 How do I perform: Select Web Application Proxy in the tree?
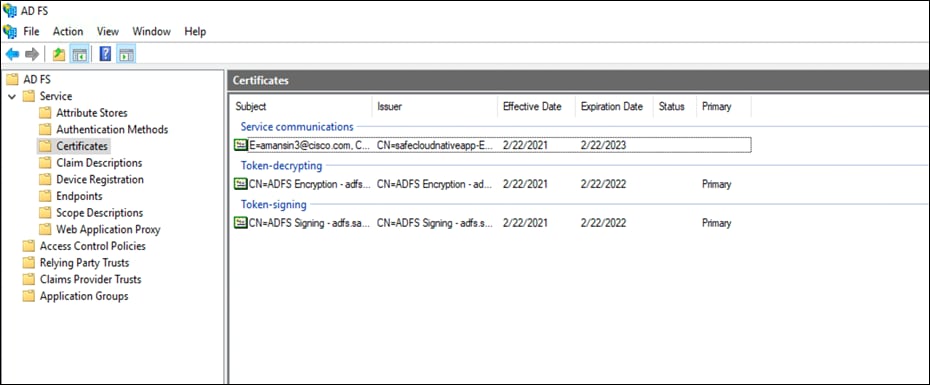coord(108,229)
